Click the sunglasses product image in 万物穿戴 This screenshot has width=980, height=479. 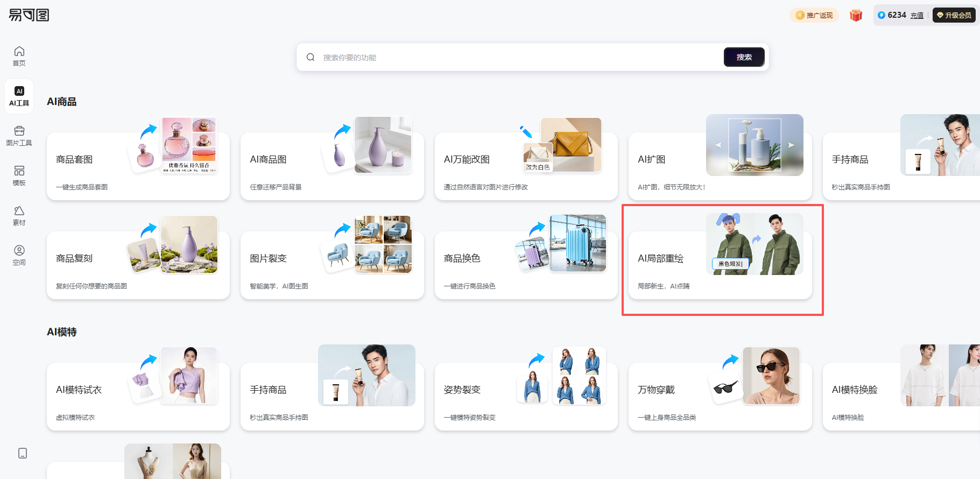pyautogui.click(x=725, y=387)
